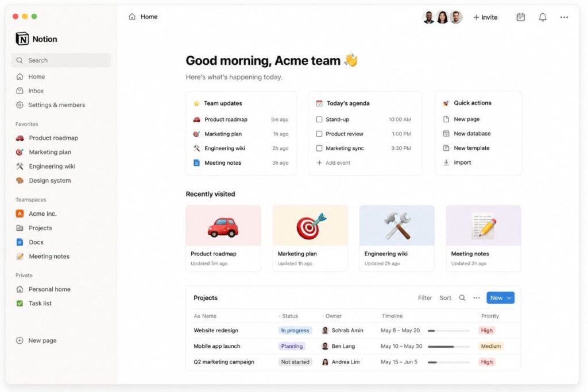This screenshot has width=588, height=392.
Task: Click the Notion logo icon
Action: [x=22, y=38]
